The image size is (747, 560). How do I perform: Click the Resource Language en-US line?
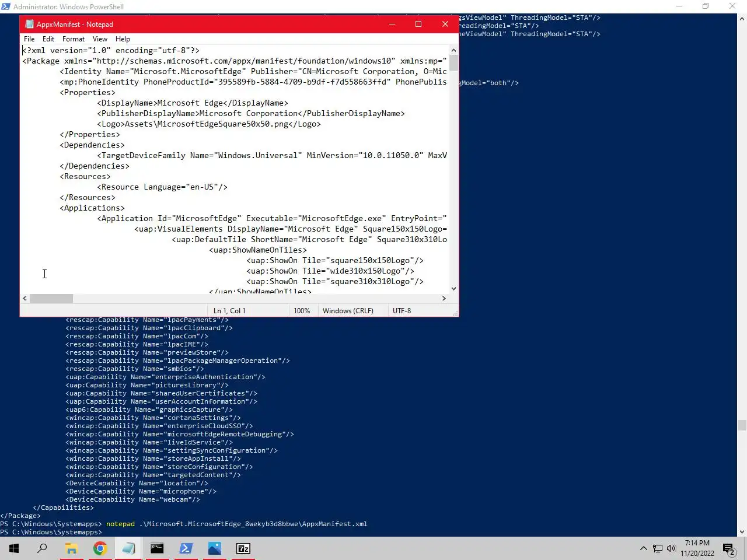point(162,187)
